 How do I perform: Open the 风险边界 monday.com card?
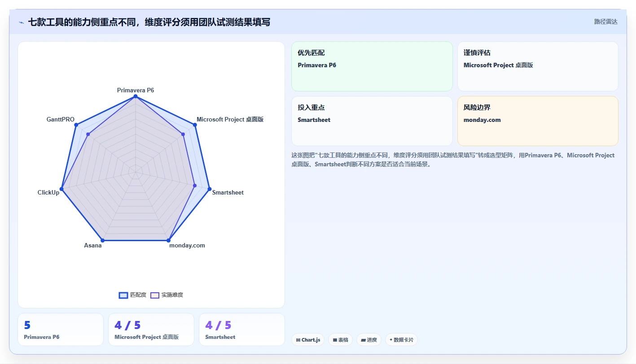click(538, 121)
